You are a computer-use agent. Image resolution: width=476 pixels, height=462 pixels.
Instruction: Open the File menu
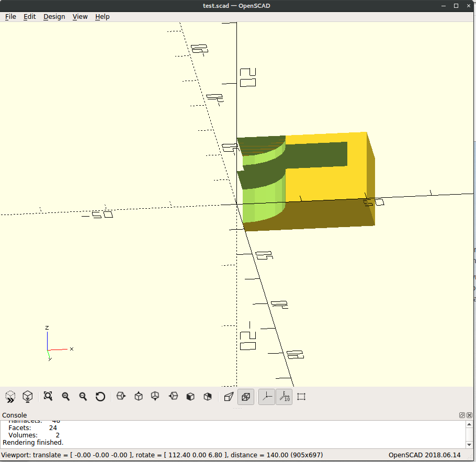(10, 16)
